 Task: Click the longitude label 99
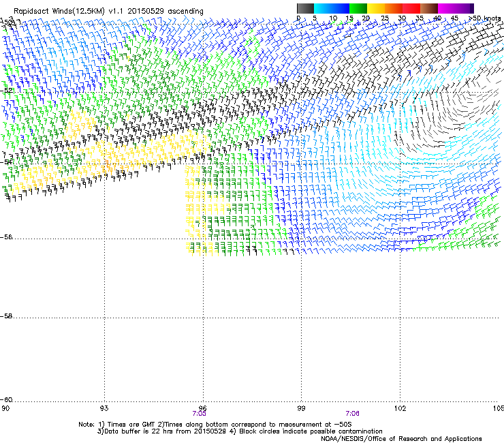[301, 408]
